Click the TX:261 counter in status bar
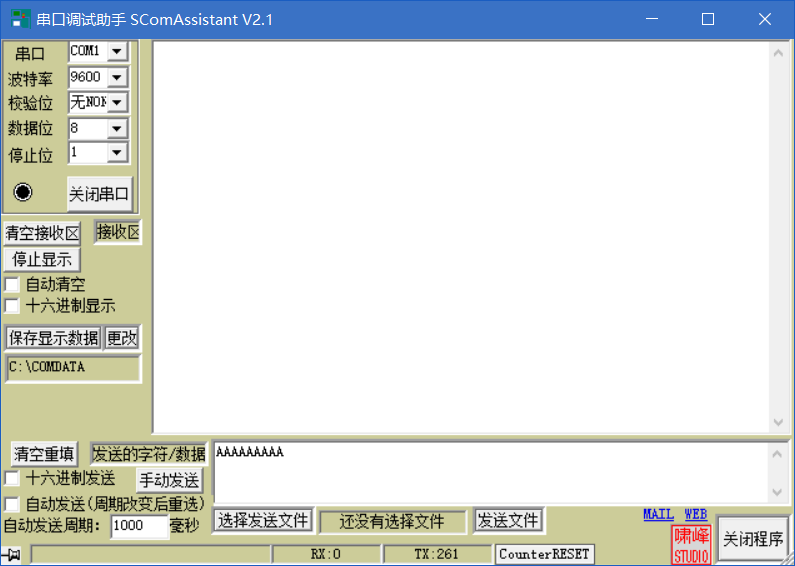Screen dimensions: 795x566 click(437, 554)
